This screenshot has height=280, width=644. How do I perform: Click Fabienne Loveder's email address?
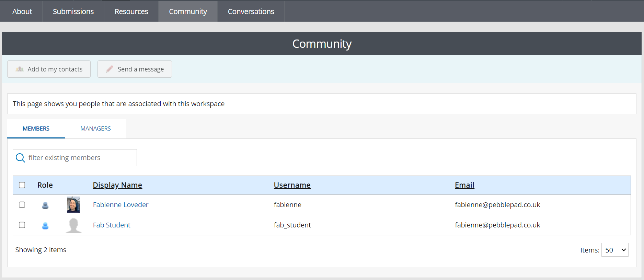497,205
